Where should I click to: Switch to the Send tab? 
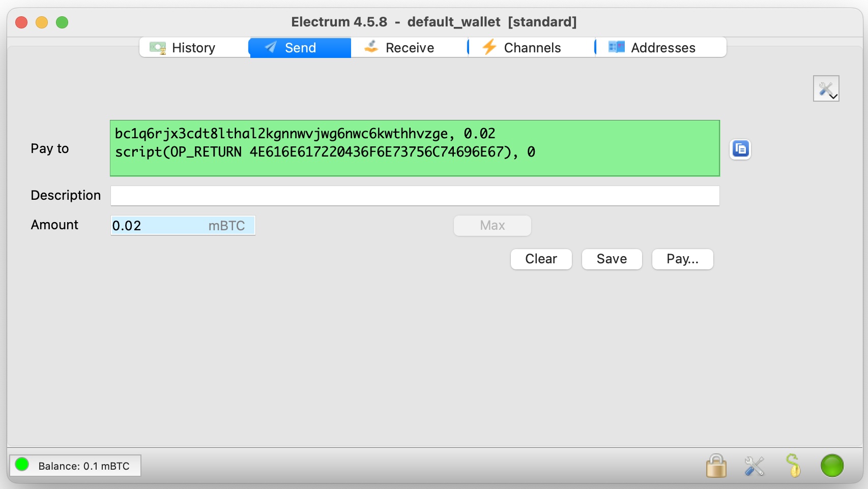(300, 48)
